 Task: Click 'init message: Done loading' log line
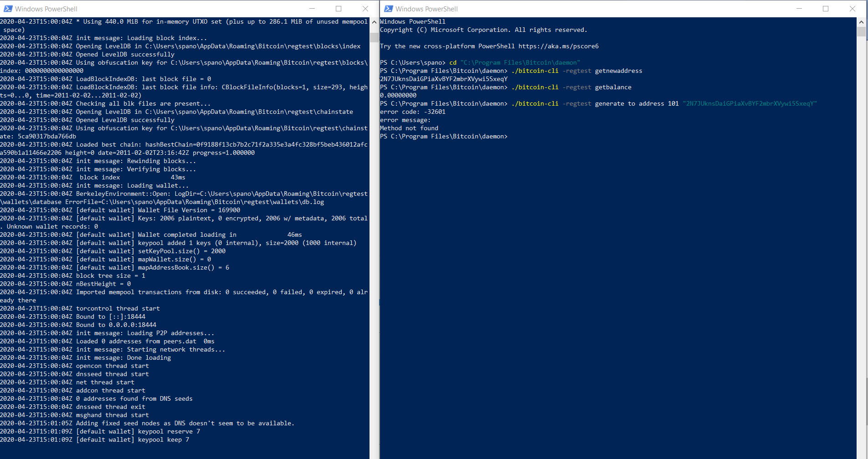pyautogui.click(x=86, y=357)
